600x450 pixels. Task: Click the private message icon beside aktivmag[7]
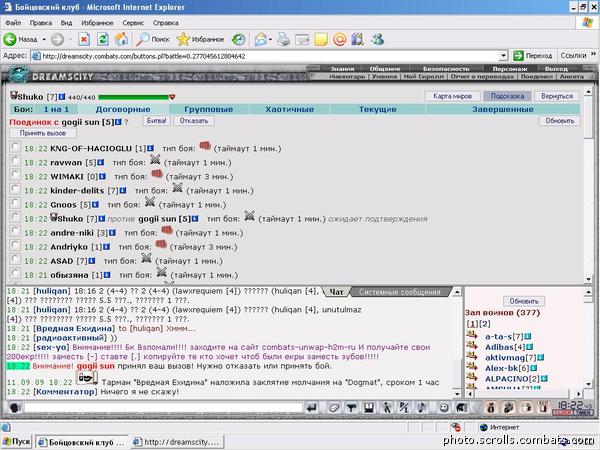[x=472, y=356]
